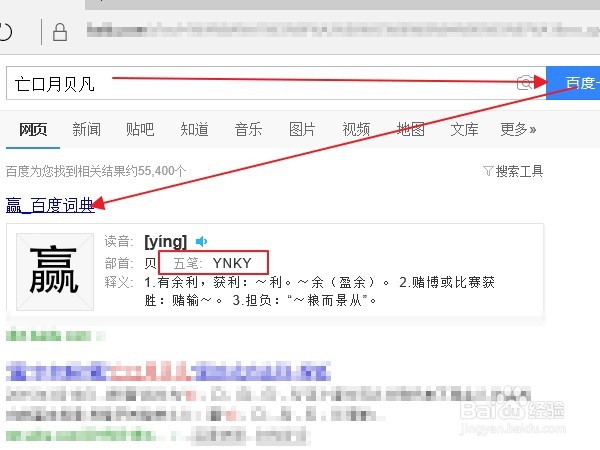Click the blurred address bar URL
The width and height of the screenshot is (600, 450).
pos(341,29)
